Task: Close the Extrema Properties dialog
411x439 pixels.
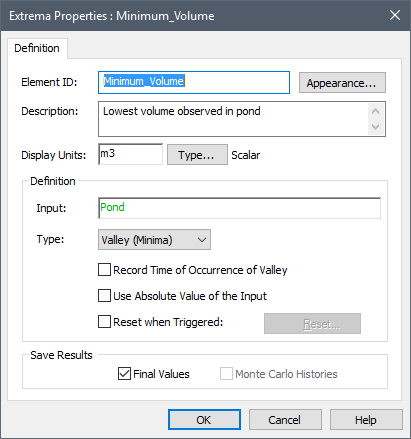Action: pos(395,15)
